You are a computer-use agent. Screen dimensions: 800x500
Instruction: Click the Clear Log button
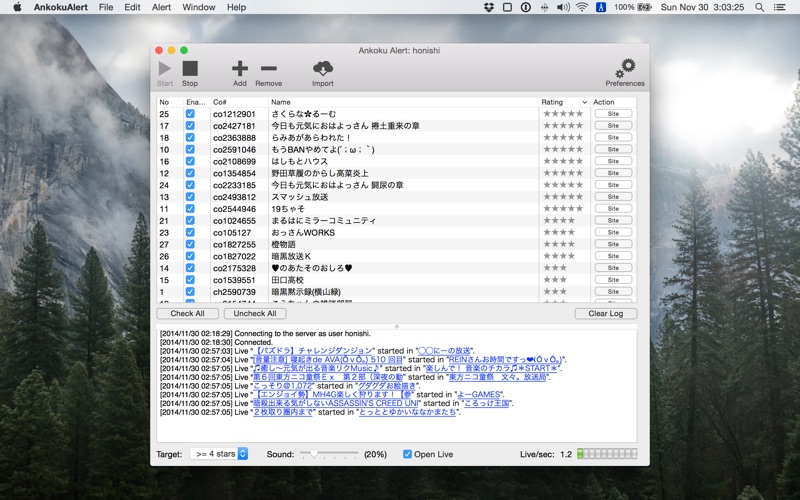click(x=606, y=314)
